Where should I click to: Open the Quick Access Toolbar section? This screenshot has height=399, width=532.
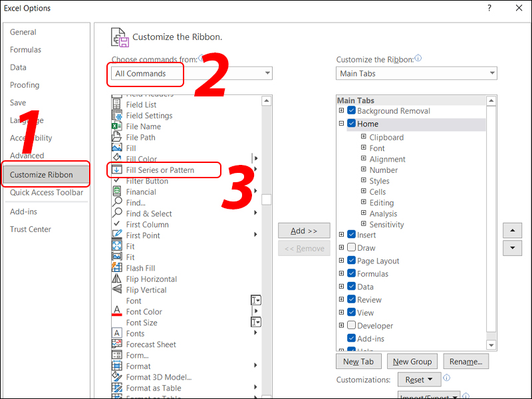click(47, 194)
